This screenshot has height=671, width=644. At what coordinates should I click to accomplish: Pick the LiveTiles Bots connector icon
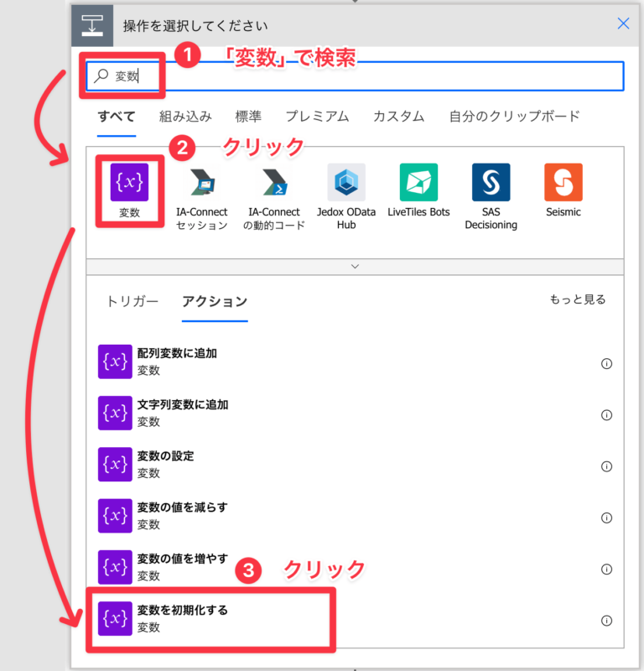[418, 183]
